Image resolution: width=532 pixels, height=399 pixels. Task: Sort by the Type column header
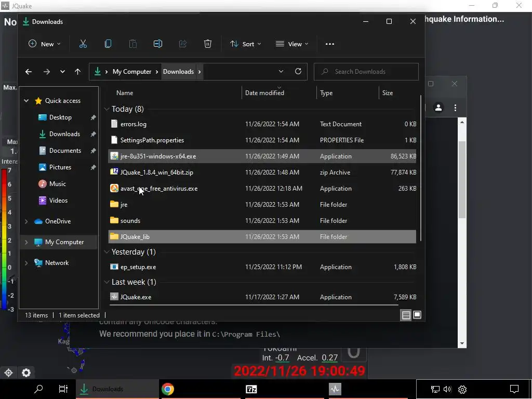pos(326,92)
